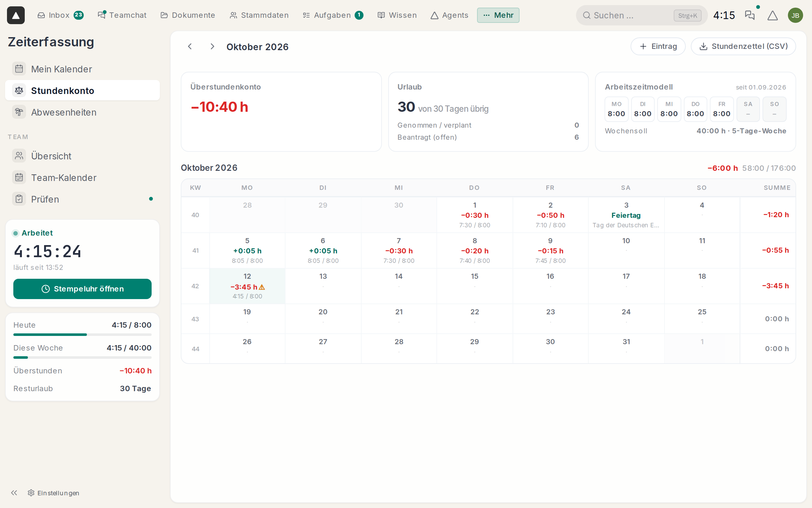Open Stammdaten in top bar

point(259,15)
